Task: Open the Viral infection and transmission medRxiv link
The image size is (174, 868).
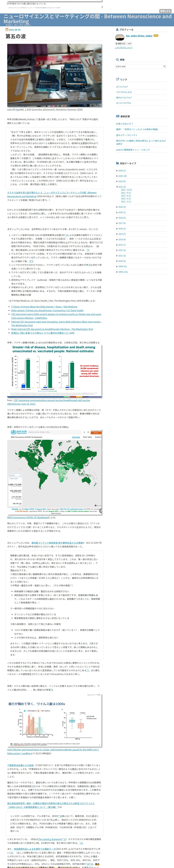Action: click(x=53, y=752)
